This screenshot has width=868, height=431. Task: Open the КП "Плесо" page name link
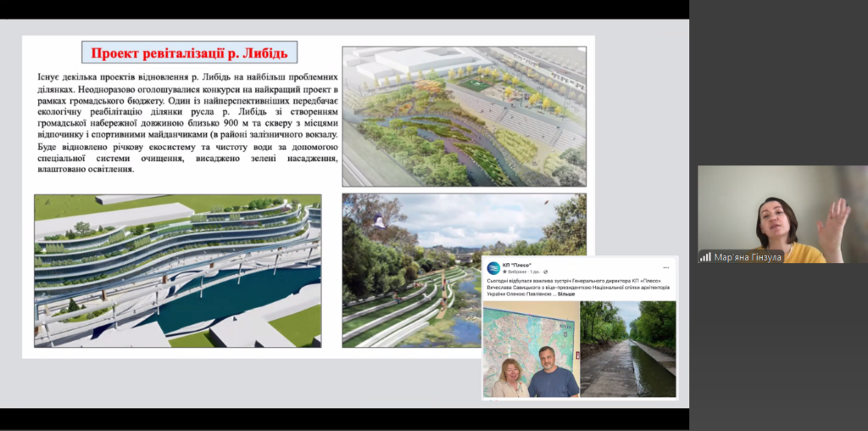(x=517, y=263)
